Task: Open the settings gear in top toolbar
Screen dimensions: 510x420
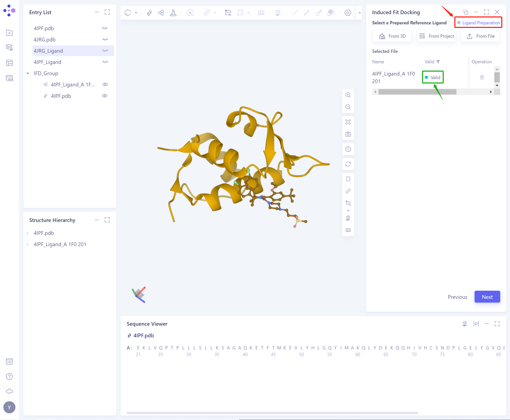Action: tap(348, 12)
